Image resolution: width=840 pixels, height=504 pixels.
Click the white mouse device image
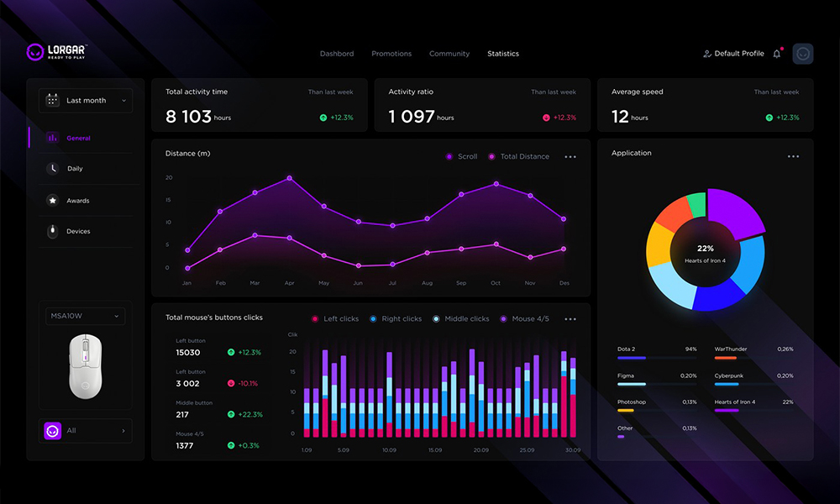(x=85, y=366)
